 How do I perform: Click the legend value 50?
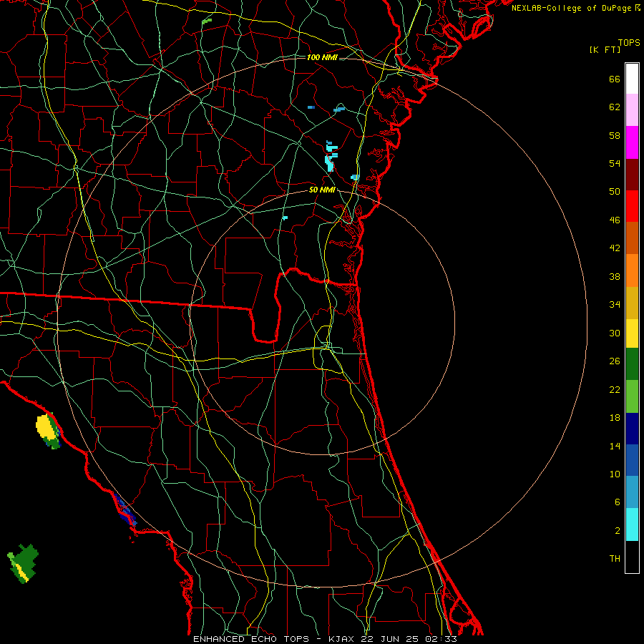(x=615, y=192)
